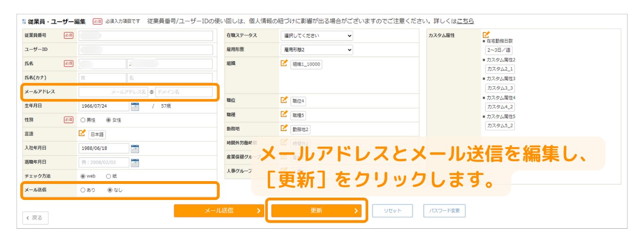Click the メールアドレス名 input field

click(x=113, y=92)
